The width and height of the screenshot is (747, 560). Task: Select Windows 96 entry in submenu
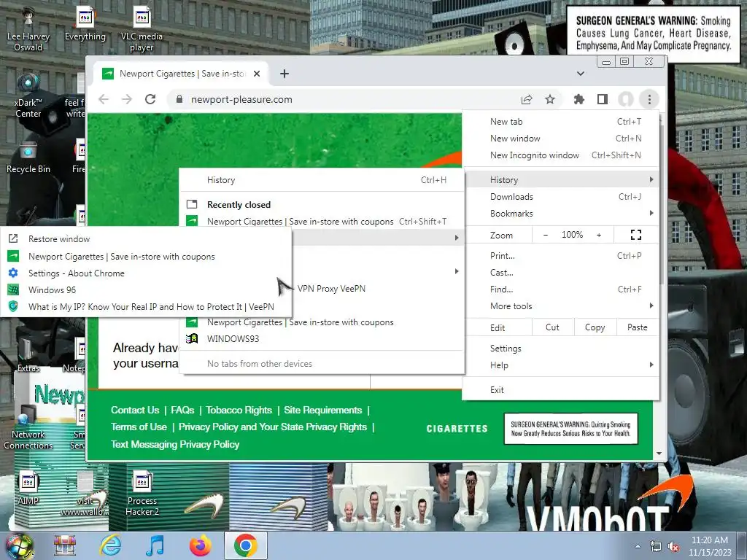146,290
